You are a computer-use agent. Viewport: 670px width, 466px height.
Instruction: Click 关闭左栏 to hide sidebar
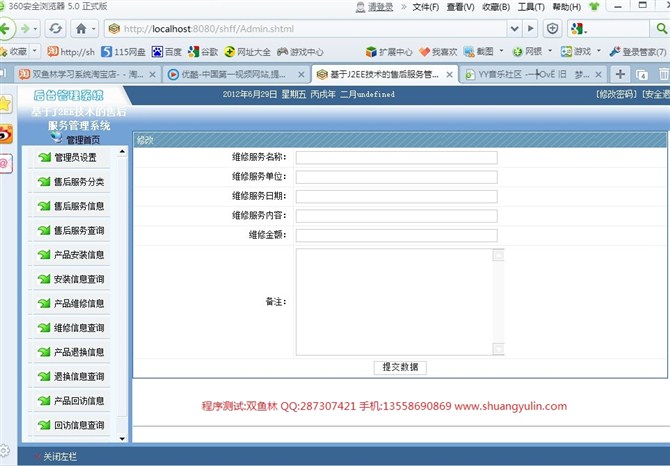coord(59,457)
